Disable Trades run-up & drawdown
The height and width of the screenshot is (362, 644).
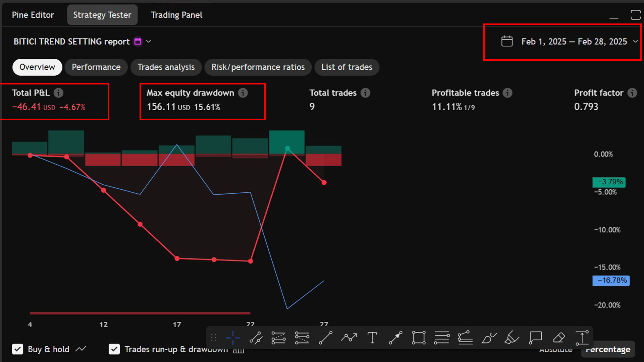114,349
